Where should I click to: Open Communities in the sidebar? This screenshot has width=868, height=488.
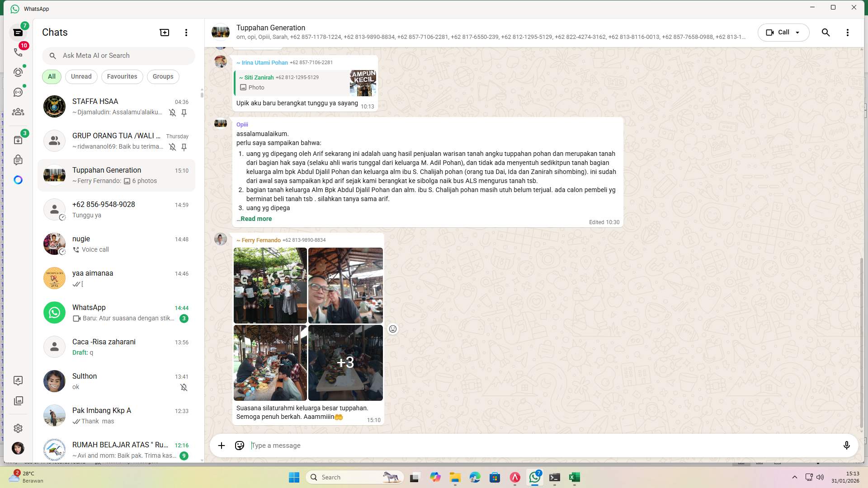pyautogui.click(x=18, y=112)
